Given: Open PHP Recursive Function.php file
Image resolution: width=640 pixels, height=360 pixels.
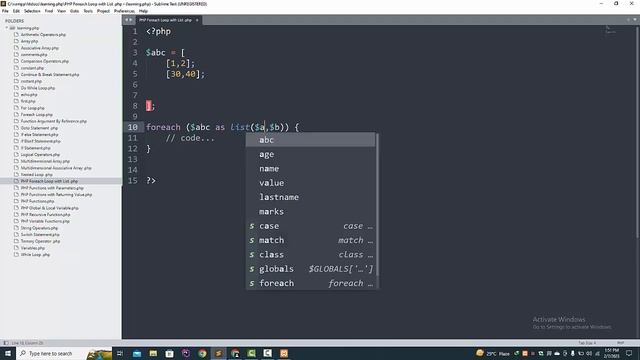Looking at the screenshot, I should 45,214.
